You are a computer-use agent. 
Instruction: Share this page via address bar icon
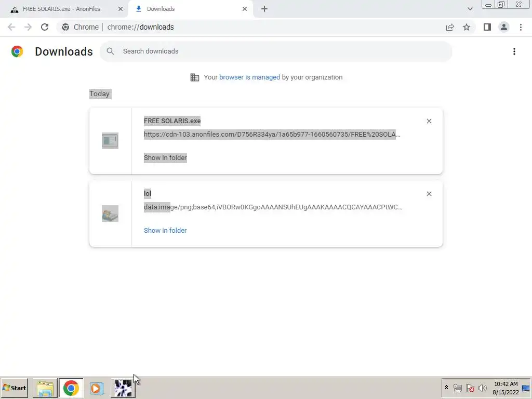coord(450,27)
